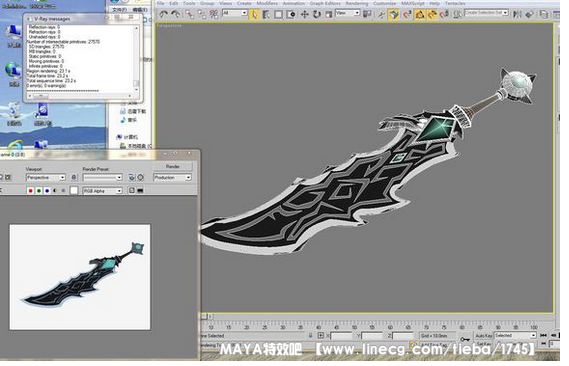The width and height of the screenshot is (569, 366).
Task: Click the Use Pivot Point Center icon
Action: click(x=367, y=14)
